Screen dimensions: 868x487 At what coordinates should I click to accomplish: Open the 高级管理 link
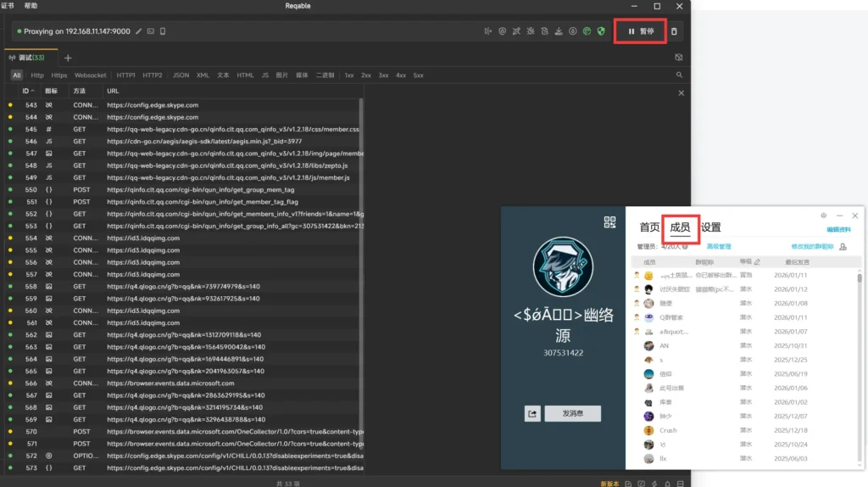[719, 247]
